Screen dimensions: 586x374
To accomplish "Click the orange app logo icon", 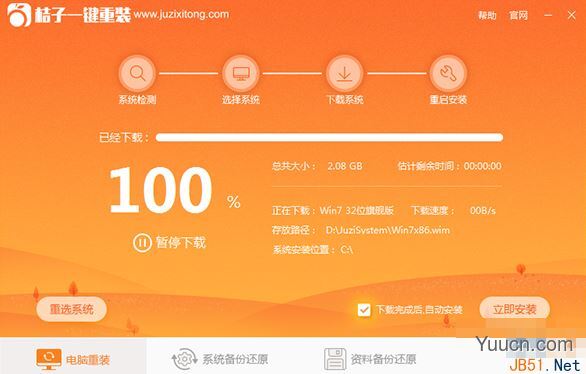I will pos(19,15).
